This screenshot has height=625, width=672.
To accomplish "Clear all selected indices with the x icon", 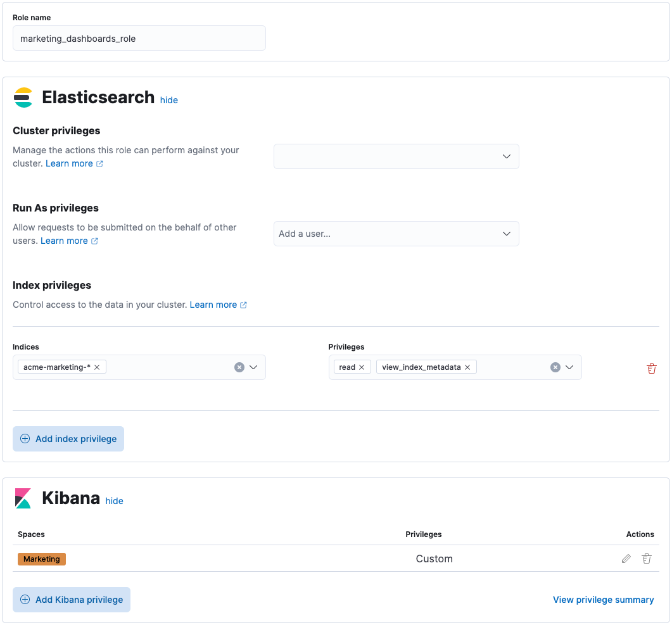I will click(239, 367).
